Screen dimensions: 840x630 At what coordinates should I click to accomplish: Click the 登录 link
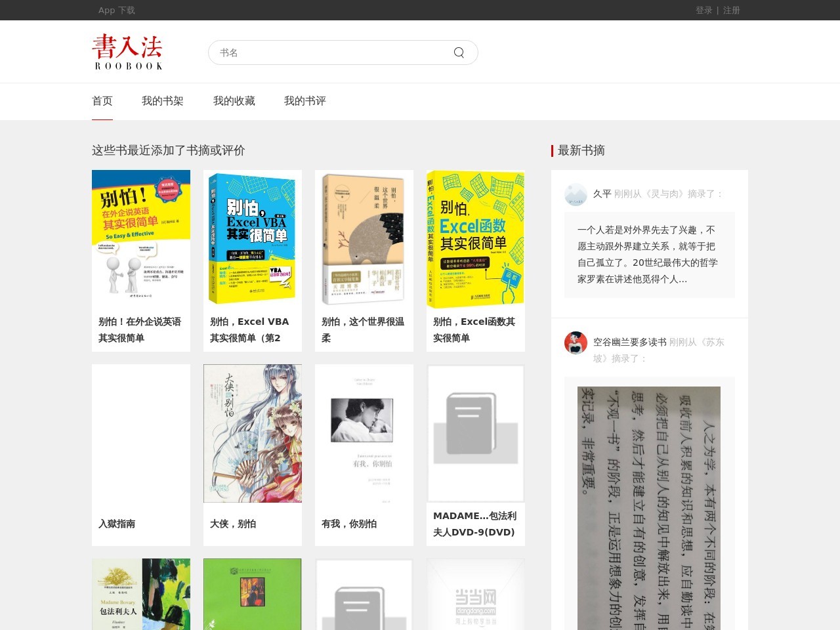704,10
